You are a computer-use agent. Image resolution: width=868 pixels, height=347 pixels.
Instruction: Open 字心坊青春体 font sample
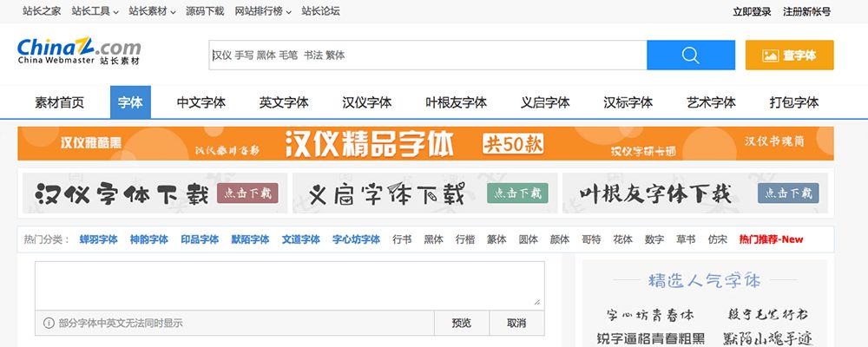pos(650,315)
